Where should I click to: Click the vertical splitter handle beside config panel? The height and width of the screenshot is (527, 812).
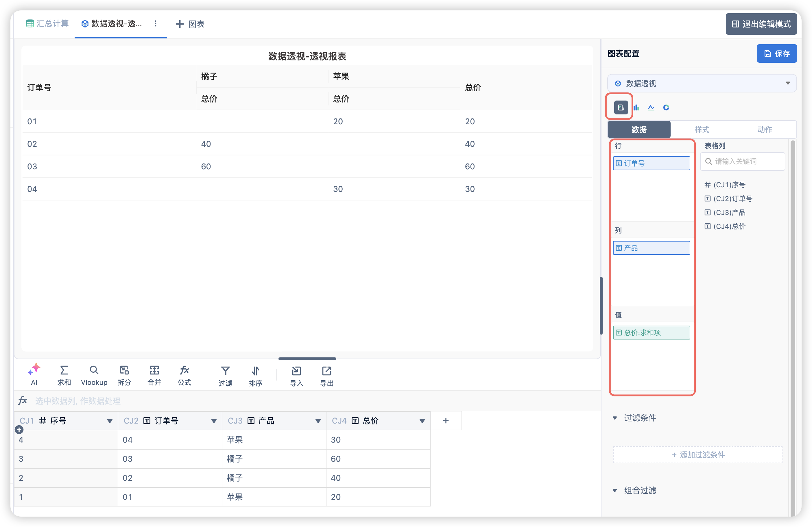pyautogui.click(x=601, y=306)
